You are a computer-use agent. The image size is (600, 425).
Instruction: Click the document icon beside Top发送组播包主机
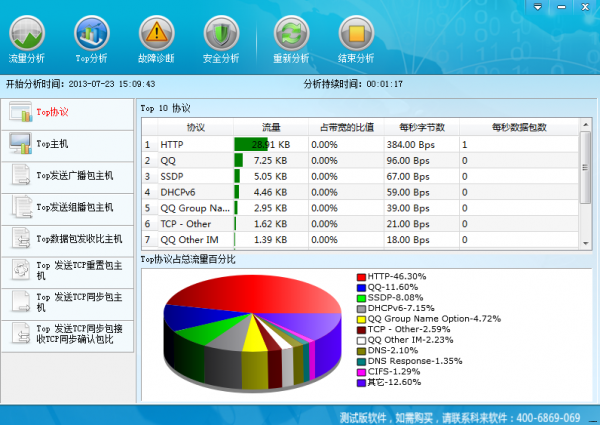point(22,207)
